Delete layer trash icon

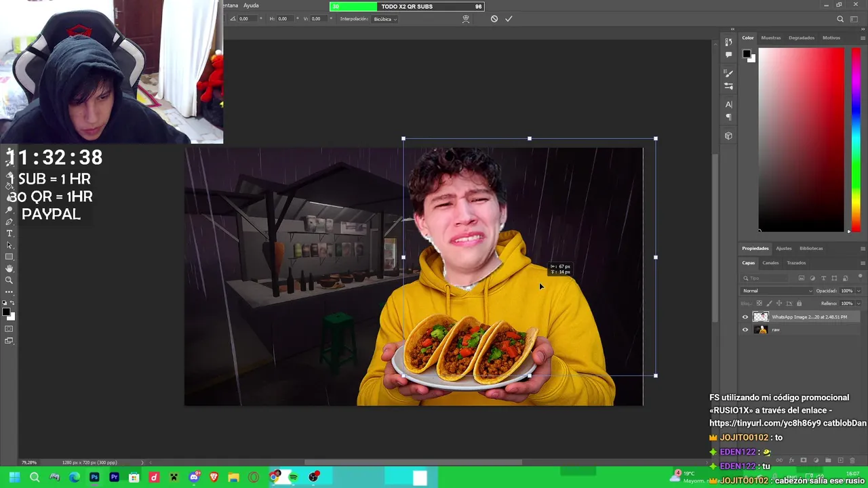[852, 460]
